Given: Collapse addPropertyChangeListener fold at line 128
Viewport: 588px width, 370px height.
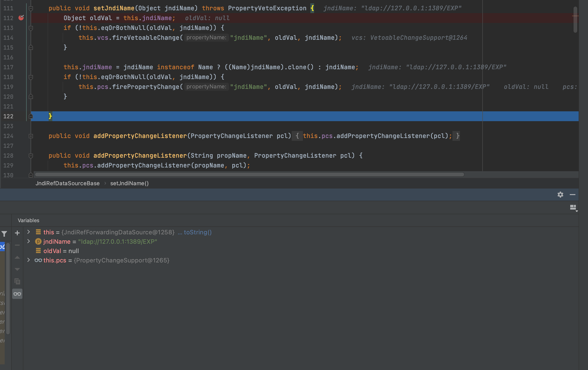Looking at the screenshot, I should click(31, 156).
